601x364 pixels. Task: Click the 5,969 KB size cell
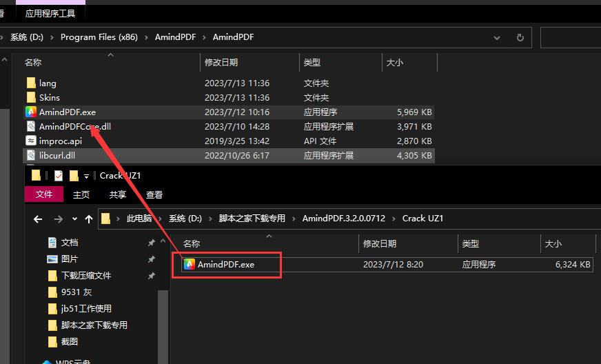(414, 112)
